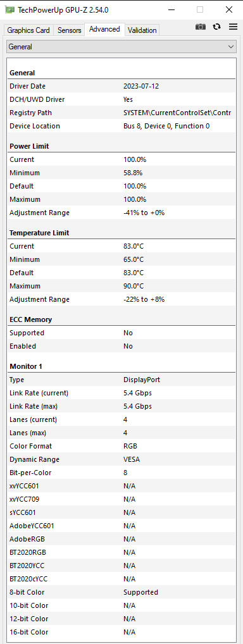Click the dropdown chevron arrow
Viewport: 243px width, 644px height.
[231, 47]
